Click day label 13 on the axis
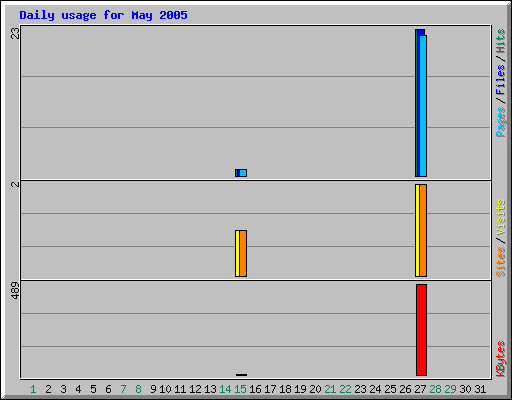Viewport: 512px width, 400px height. [210, 389]
